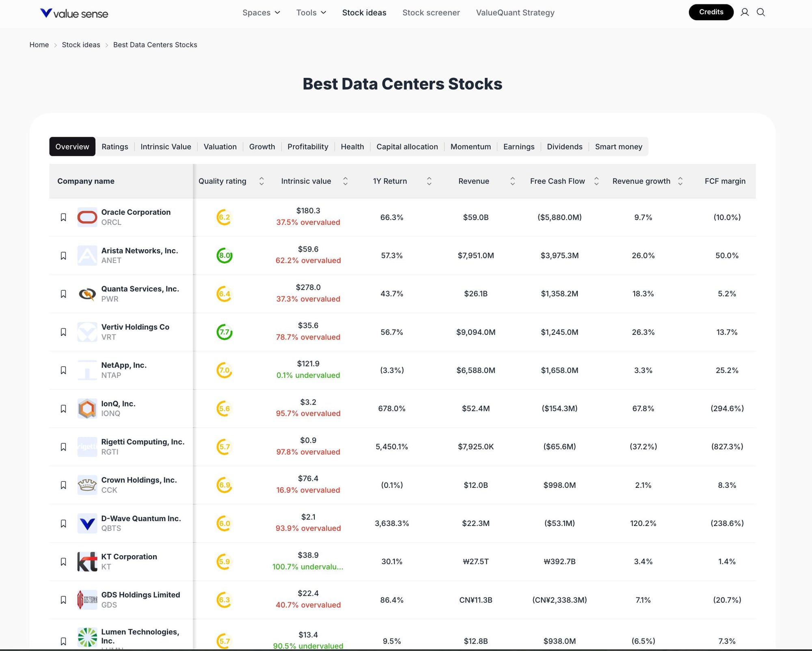Toggle bookmark for Vertiv Holdings Co
This screenshot has height=651, width=812.
tap(63, 332)
